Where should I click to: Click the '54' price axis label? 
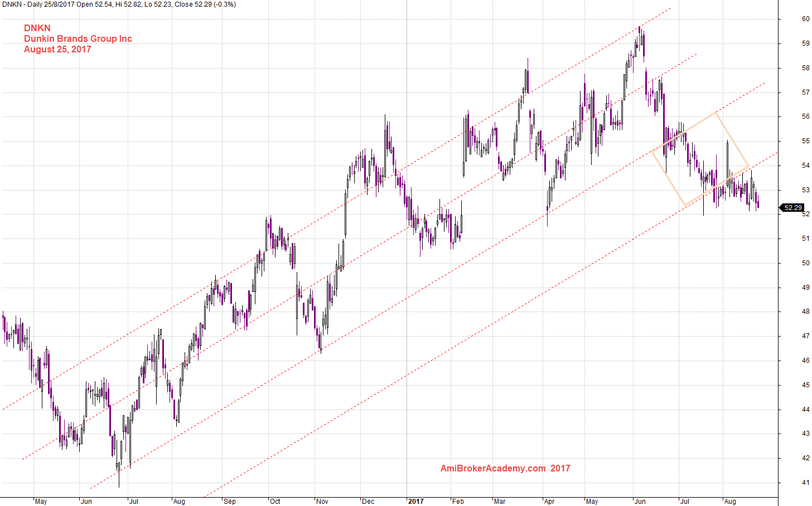coord(805,166)
